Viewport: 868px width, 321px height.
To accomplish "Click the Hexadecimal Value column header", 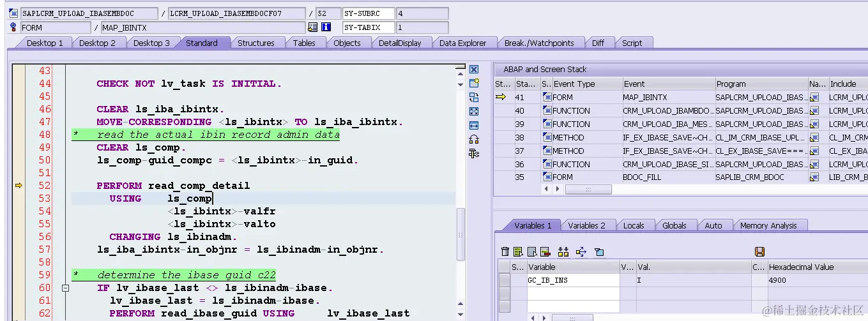I will click(817, 267).
